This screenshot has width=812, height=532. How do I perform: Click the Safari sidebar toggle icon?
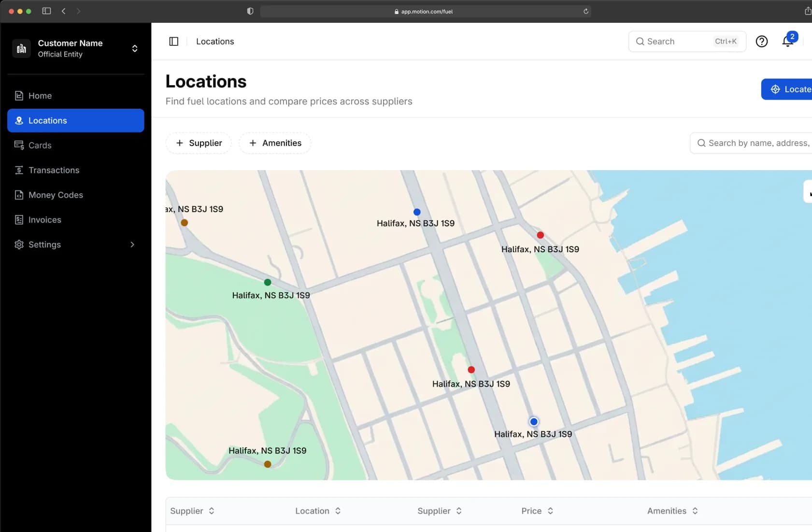46,11
